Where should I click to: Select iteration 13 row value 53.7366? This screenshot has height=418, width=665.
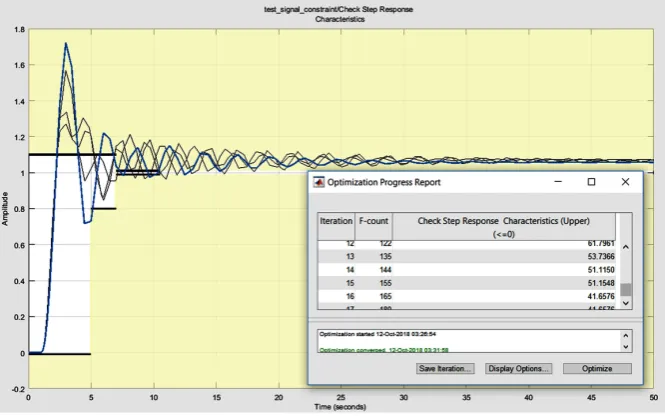click(x=601, y=256)
